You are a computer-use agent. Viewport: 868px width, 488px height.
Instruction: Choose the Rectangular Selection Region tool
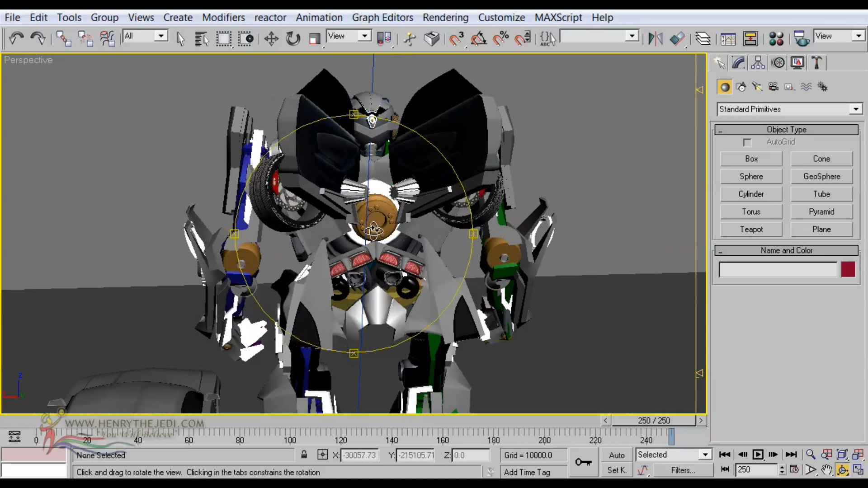point(224,39)
